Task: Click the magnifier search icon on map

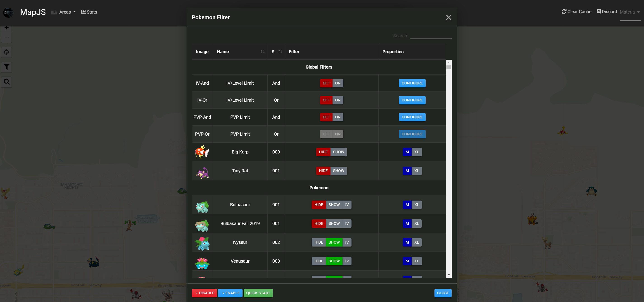Action: (x=7, y=82)
